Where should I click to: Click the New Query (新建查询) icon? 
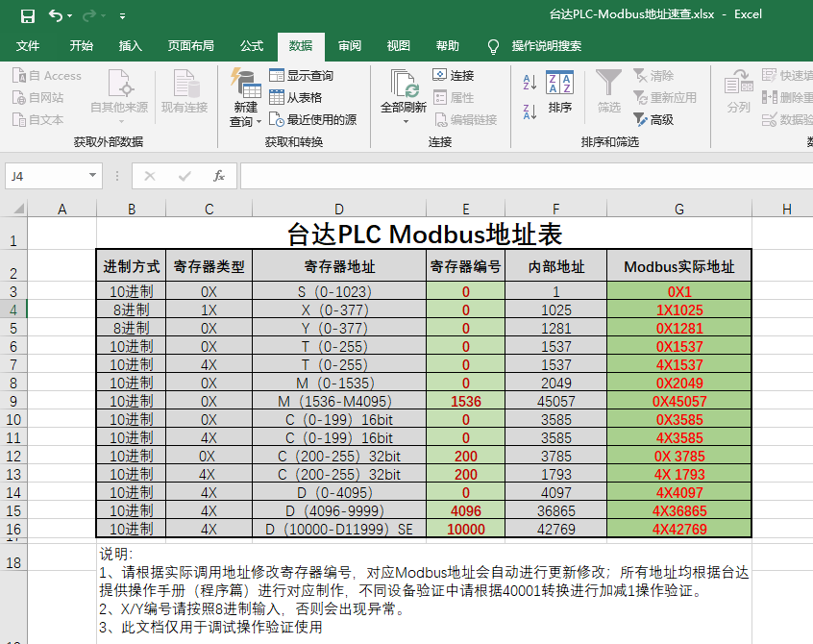pyautogui.click(x=245, y=86)
